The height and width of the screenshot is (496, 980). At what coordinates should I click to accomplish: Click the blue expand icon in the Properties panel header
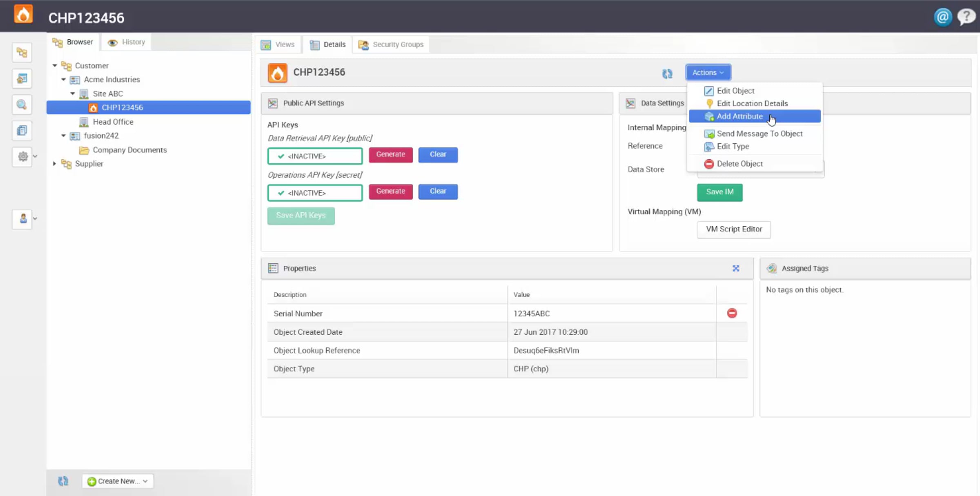(735, 268)
